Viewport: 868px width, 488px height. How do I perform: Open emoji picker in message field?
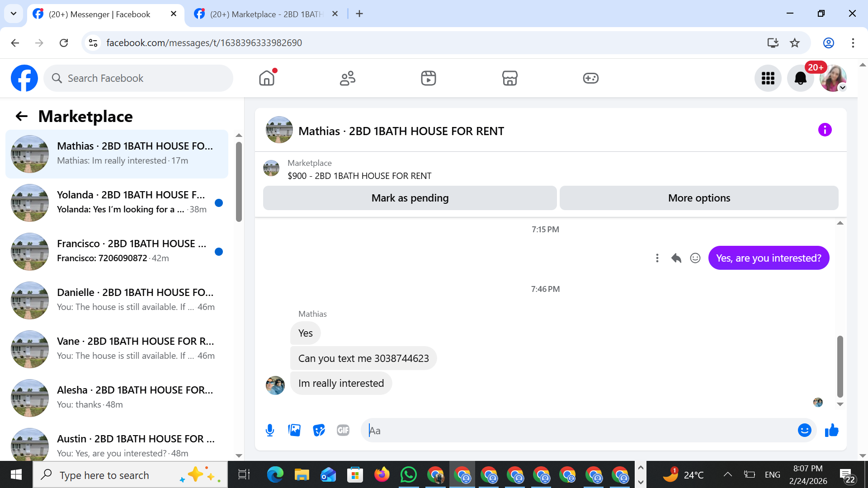coord(804,430)
